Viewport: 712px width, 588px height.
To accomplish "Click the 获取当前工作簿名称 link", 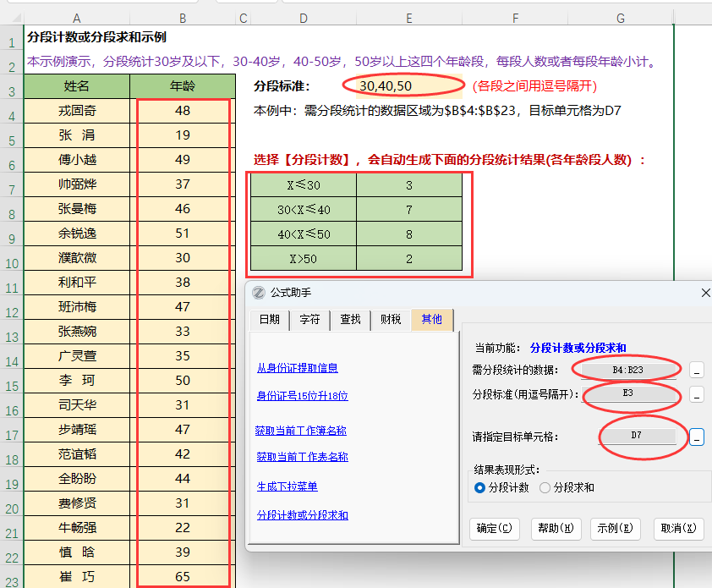I will pos(301,430).
